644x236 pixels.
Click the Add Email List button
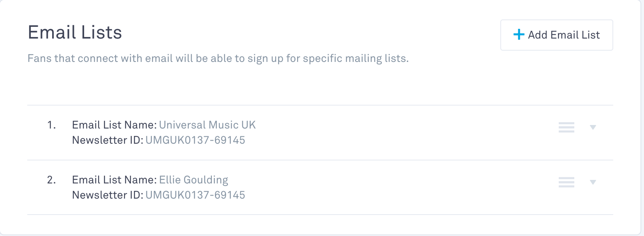point(556,35)
